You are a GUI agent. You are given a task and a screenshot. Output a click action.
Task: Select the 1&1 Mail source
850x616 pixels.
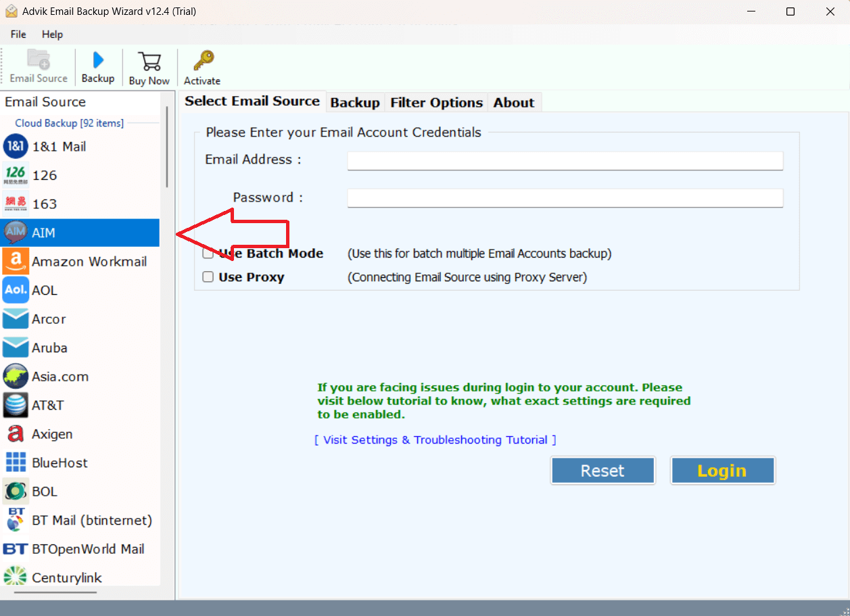tap(16, 146)
